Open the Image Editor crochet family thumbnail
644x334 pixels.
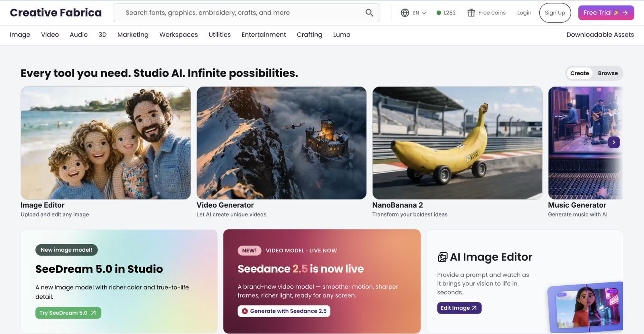[106, 143]
